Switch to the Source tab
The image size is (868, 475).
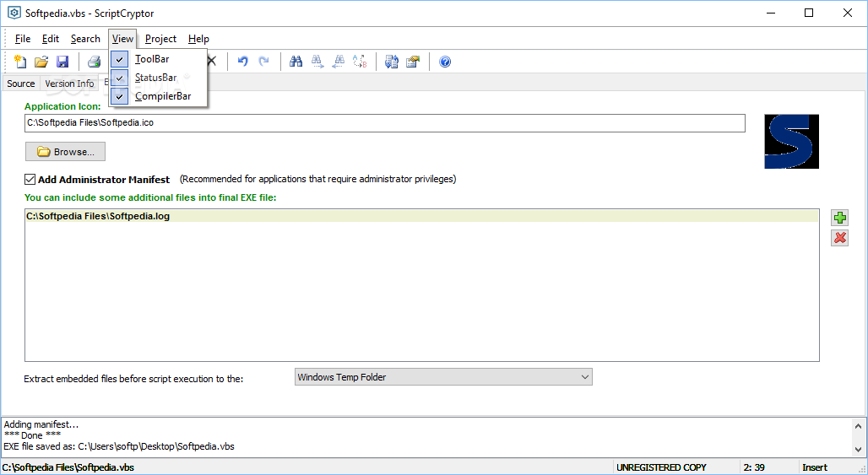click(x=21, y=84)
